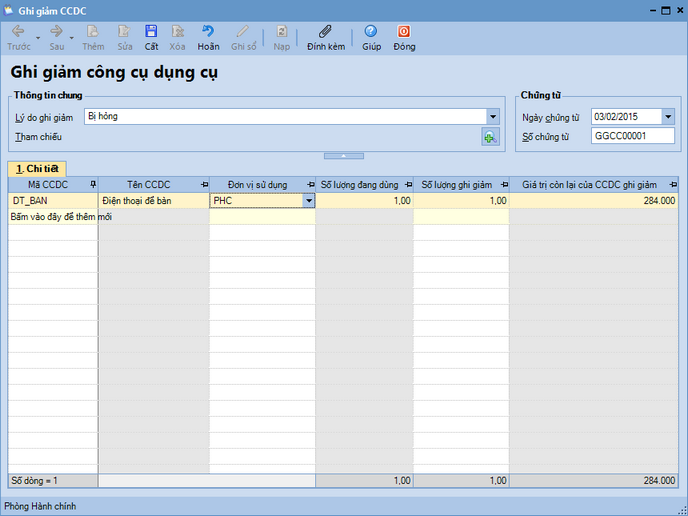Open dropdown arrow next to Sau
The image size is (688, 516).
72,38
